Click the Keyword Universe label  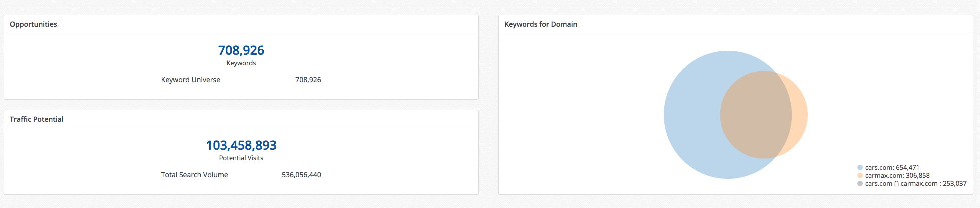(191, 80)
